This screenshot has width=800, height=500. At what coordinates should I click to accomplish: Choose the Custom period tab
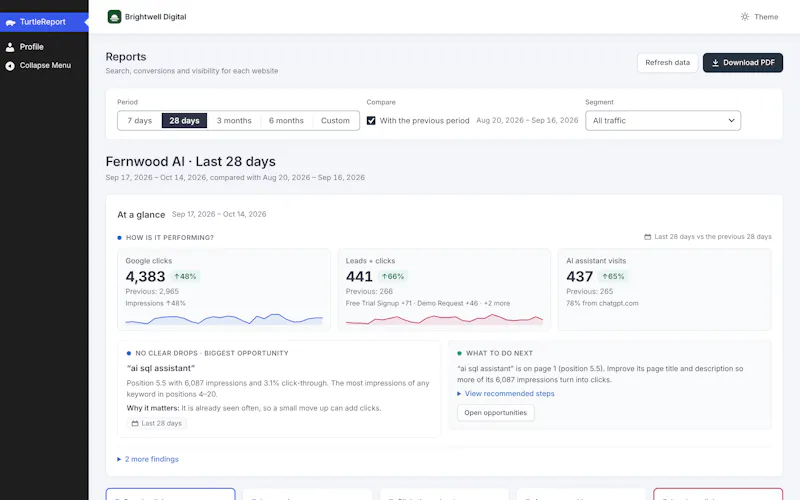pyautogui.click(x=335, y=121)
